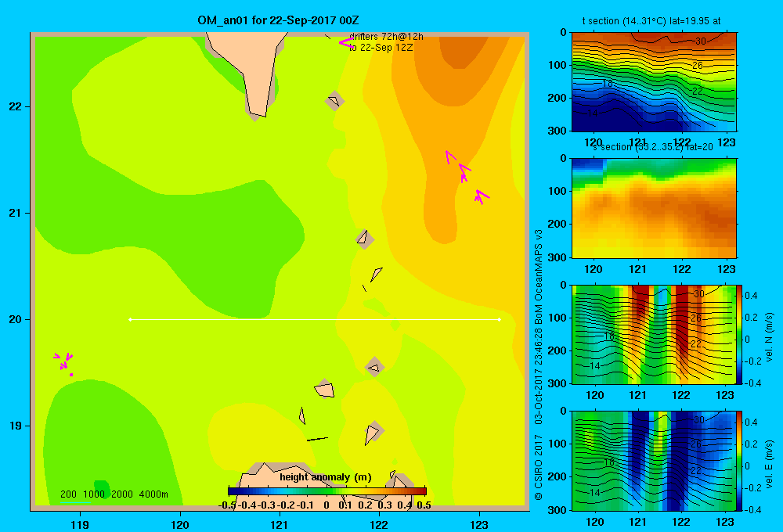Screen dimensions: 783x532
Task: Click latitude tick label 19 on main map
Action: (16, 426)
